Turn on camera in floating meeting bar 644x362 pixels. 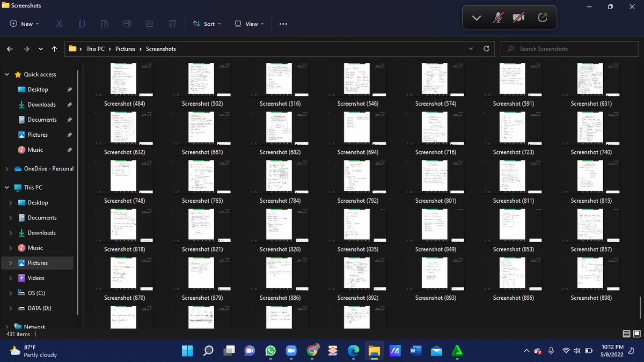pyautogui.click(x=518, y=18)
